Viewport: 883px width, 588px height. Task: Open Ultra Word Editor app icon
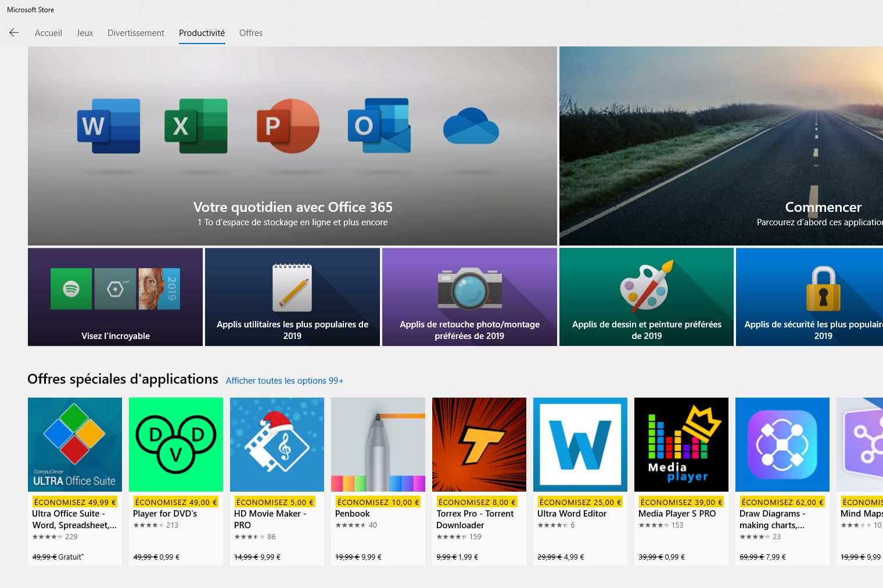pyautogui.click(x=580, y=445)
